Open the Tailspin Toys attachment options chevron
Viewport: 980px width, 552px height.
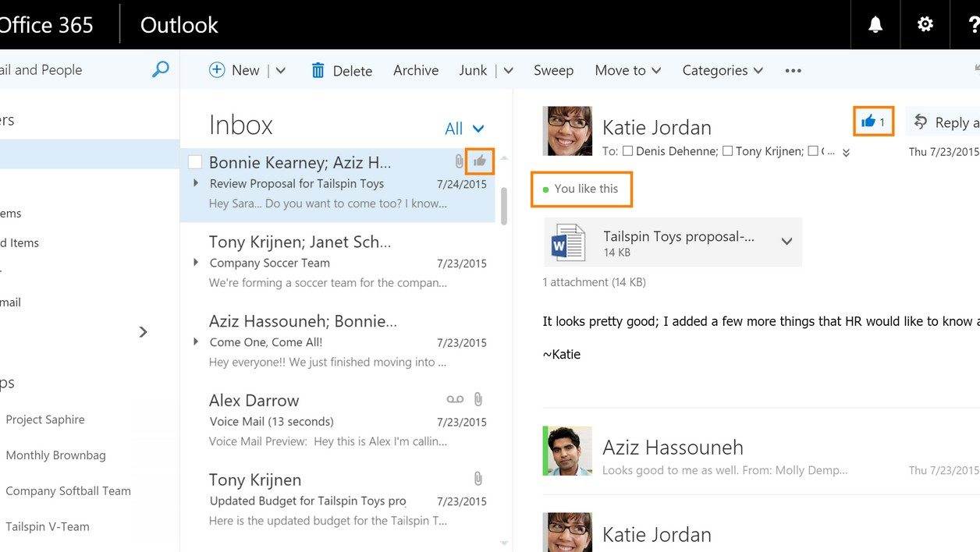pos(786,242)
